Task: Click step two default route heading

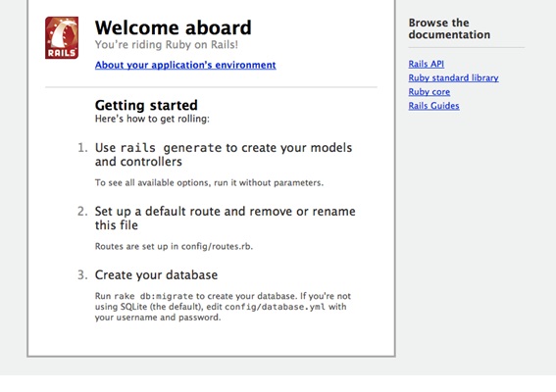Action: point(226,218)
